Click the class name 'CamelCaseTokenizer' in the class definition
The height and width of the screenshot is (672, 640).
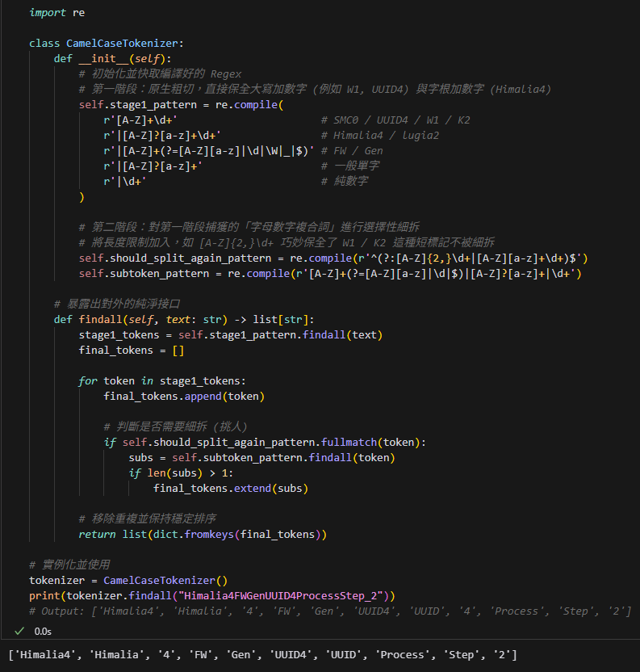coord(122,44)
